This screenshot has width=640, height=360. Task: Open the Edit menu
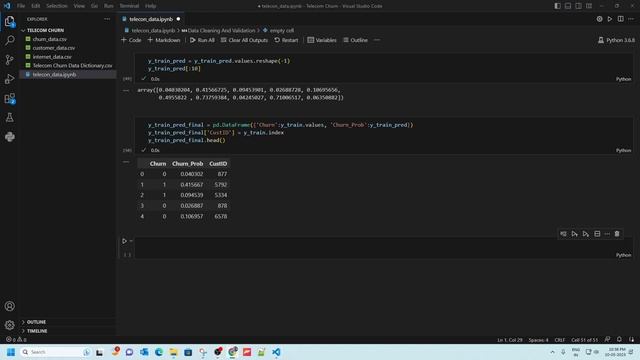[x=36, y=6]
